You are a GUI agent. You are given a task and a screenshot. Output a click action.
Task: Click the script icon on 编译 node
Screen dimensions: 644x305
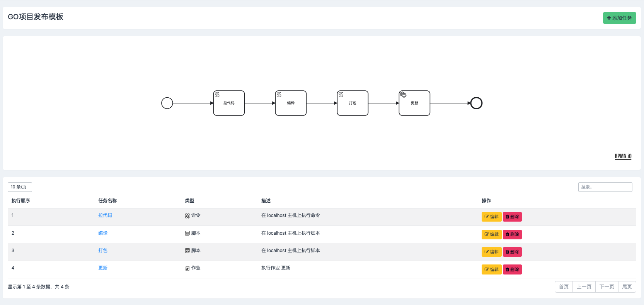pyautogui.click(x=279, y=95)
